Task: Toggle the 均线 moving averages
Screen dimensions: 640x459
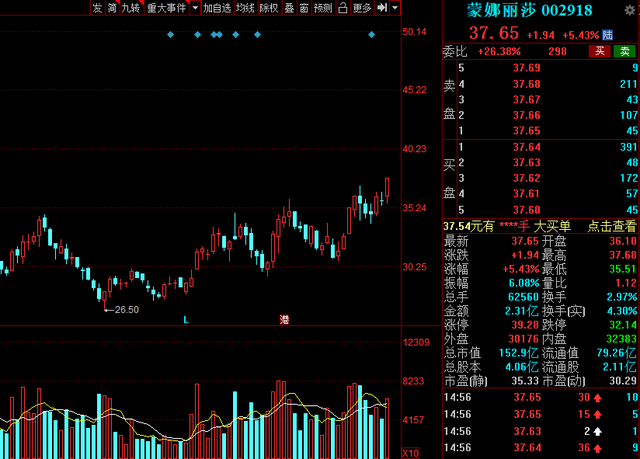Action: [x=245, y=7]
